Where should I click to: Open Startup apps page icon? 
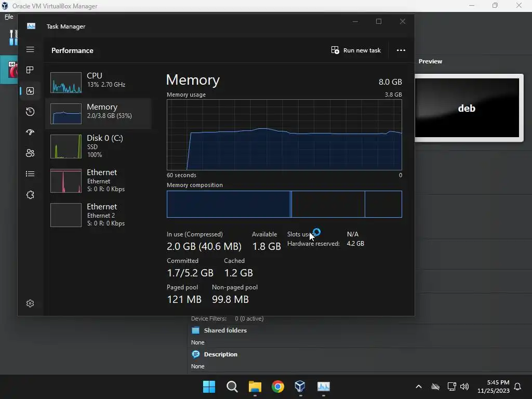click(x=30, y=132)
